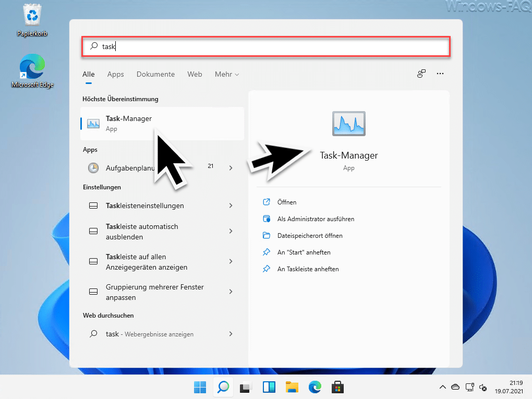Switch to the Alle tab

(89, 74)
